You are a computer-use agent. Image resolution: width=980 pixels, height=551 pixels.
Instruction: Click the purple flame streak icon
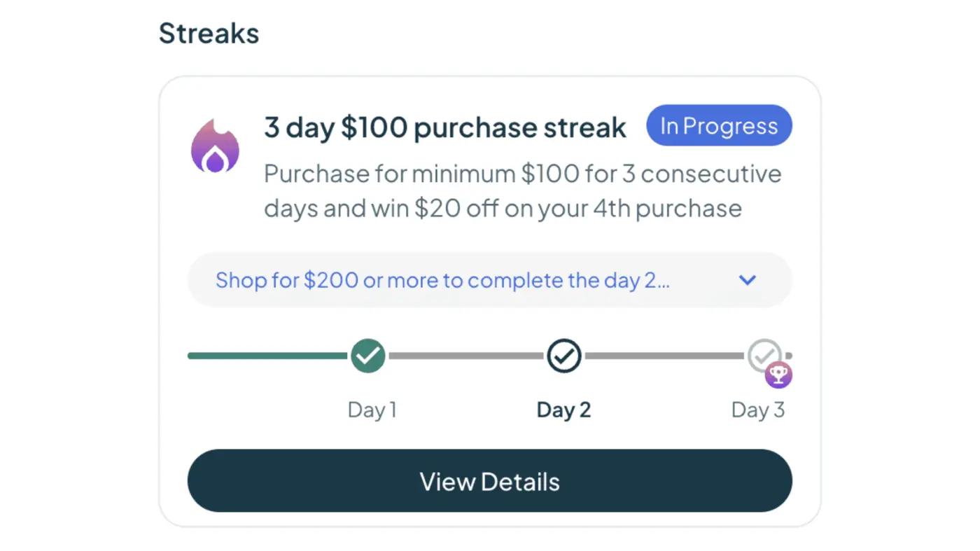(216, 146)
